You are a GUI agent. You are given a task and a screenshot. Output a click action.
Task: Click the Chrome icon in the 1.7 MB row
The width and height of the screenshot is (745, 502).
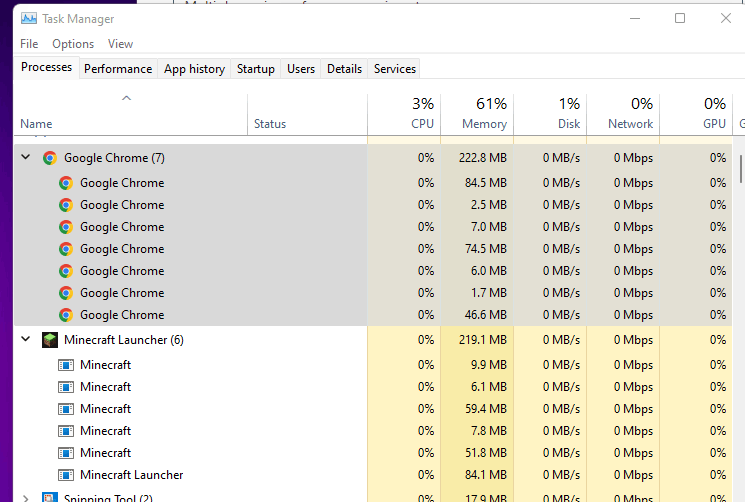point(66,293)
